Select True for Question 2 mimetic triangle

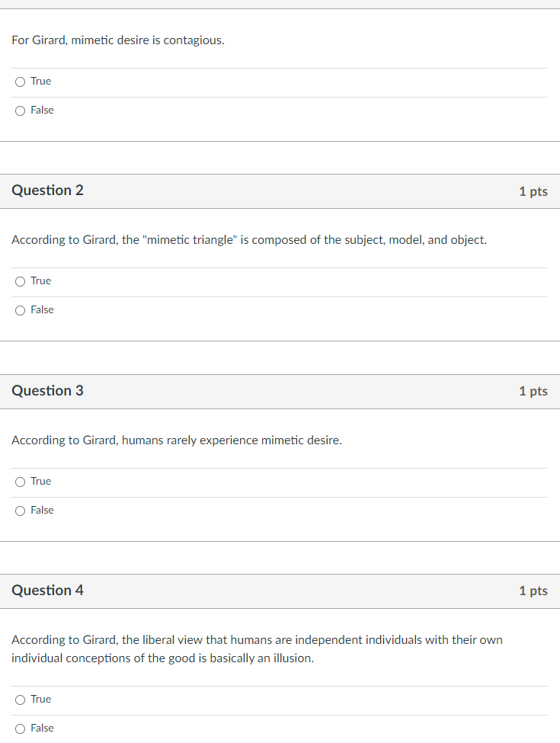21,280
